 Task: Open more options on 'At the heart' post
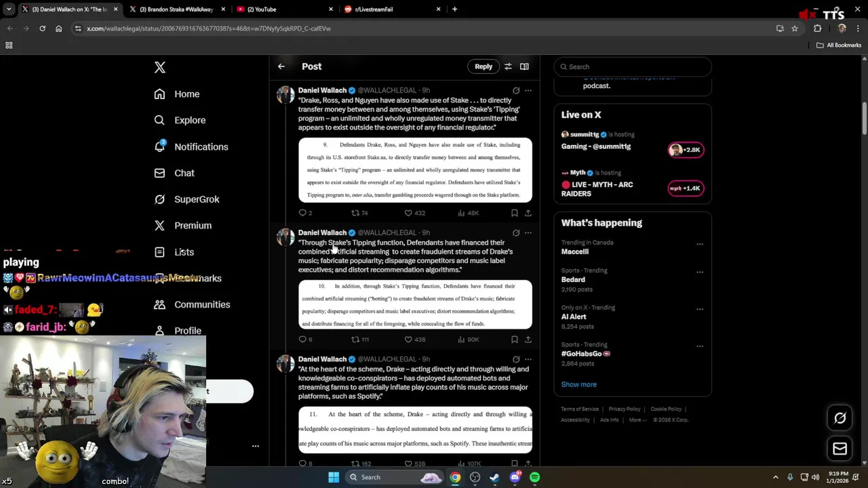point(528,359)
